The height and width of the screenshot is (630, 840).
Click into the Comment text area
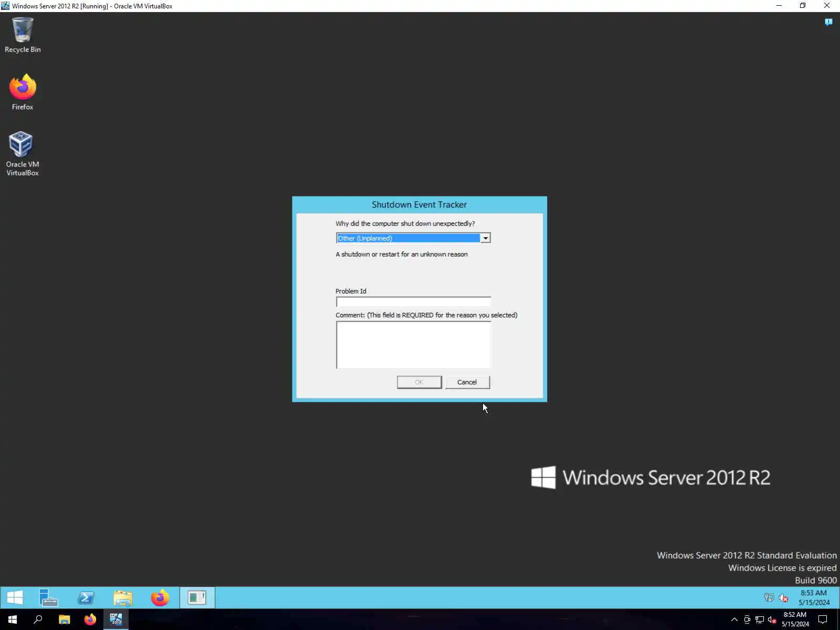pyautogui.click(x=413, y=345)
